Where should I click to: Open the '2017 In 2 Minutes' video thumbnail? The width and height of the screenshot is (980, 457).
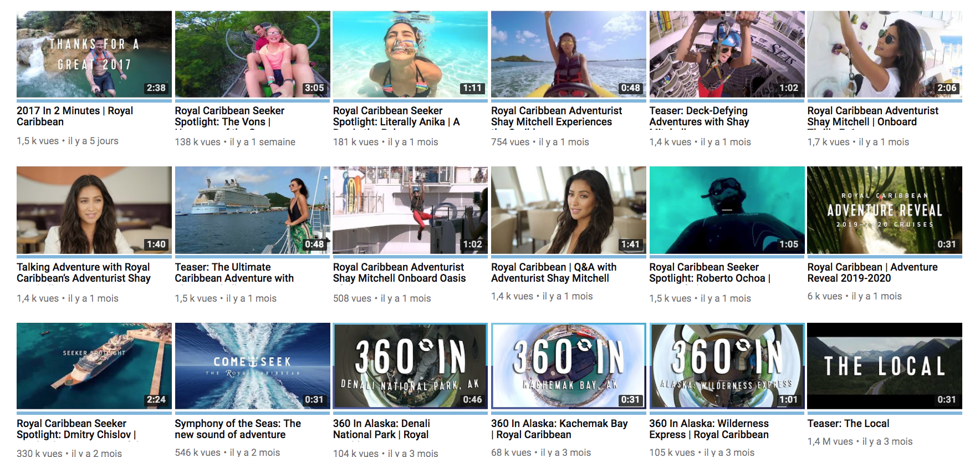(94, 54)
